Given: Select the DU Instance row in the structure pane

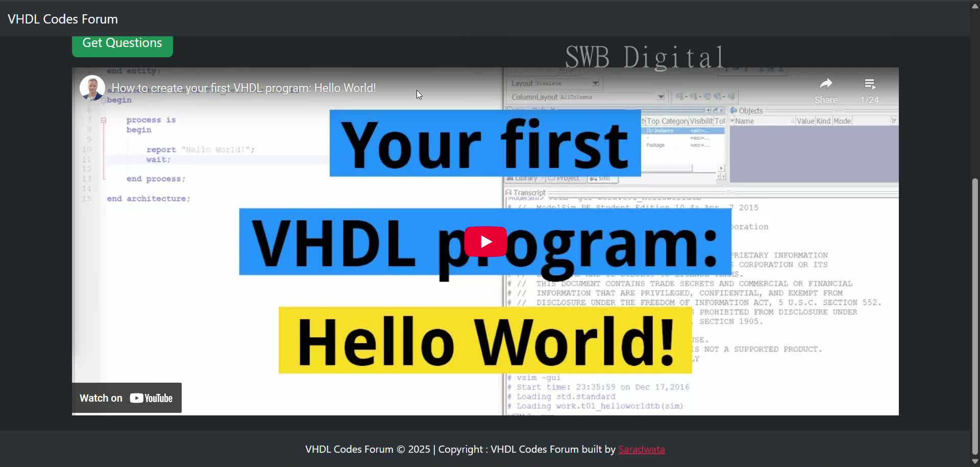Looking at the screenshot, I should click(661, 131).
